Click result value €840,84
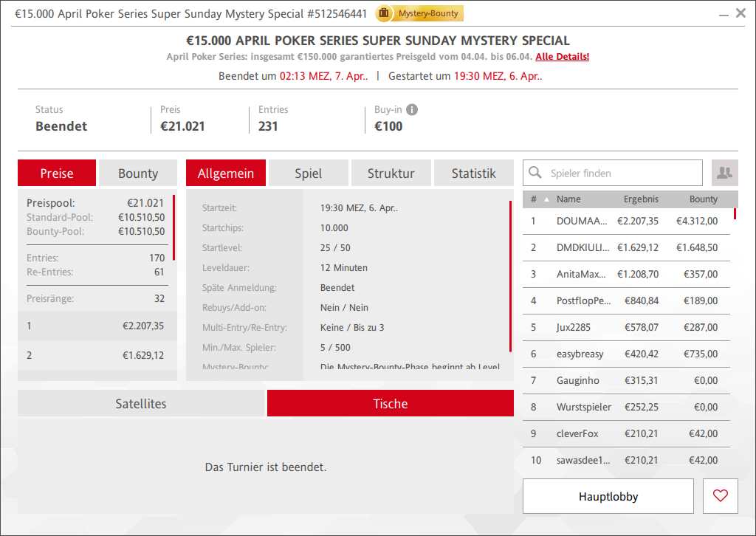The height and width of the screenshot is (536, 756). [642, 300]
